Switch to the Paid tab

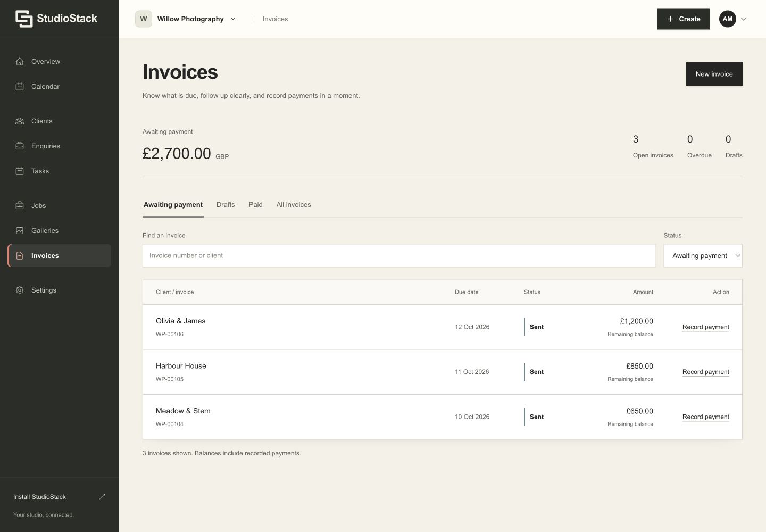255,205
